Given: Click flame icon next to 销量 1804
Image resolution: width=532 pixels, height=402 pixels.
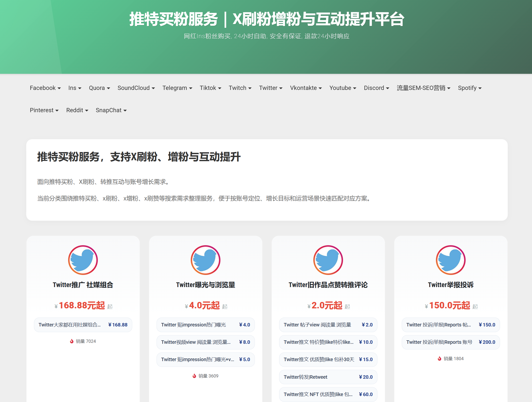Looking at the screenshot, I should coord(439,359).
